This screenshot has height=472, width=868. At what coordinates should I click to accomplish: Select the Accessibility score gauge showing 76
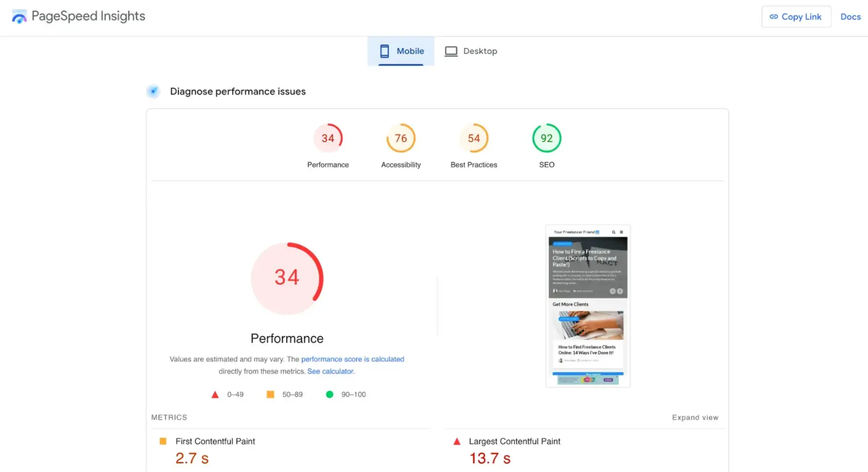(x=401, y=138)
